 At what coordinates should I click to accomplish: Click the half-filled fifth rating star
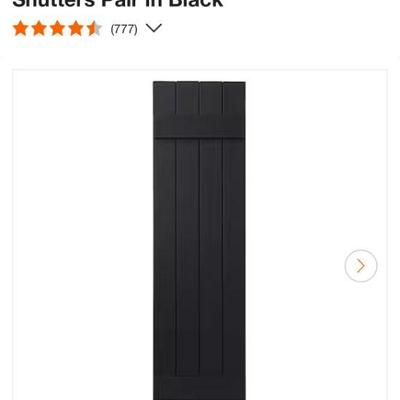click(x=94, y=29)
